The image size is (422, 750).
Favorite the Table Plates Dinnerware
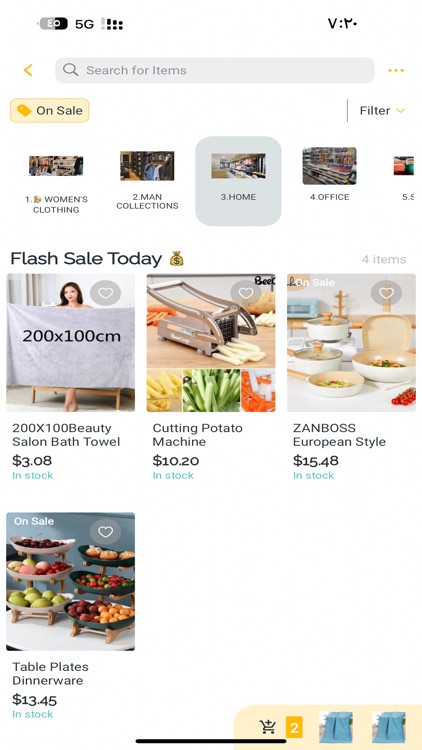[x=105, y=531]
